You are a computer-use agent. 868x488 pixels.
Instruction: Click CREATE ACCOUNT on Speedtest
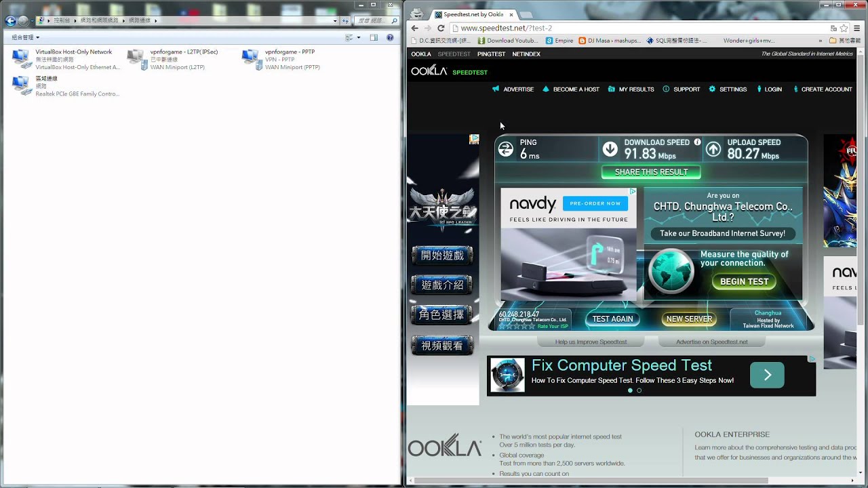(822, 89)
